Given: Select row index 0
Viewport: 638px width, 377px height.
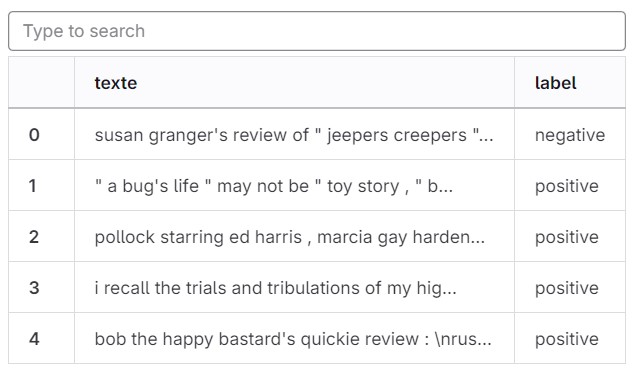Looking at the screenshot, I should (x=34, y=135).
